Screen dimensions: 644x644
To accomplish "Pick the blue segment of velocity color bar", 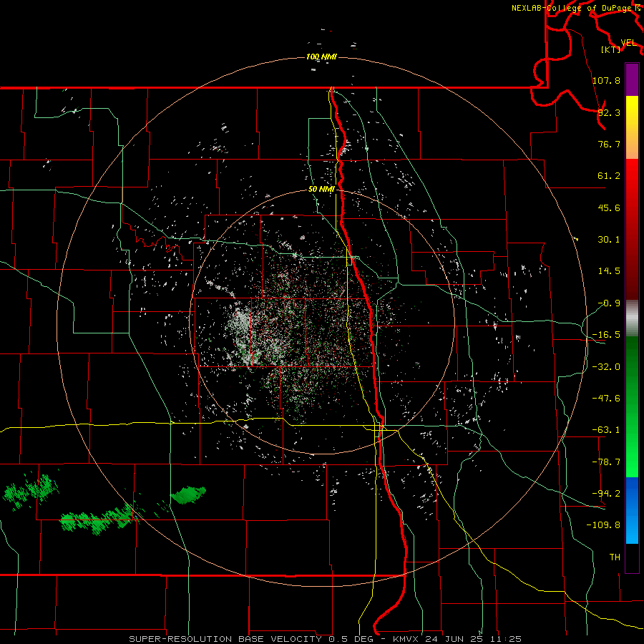I will click(632, 510).
